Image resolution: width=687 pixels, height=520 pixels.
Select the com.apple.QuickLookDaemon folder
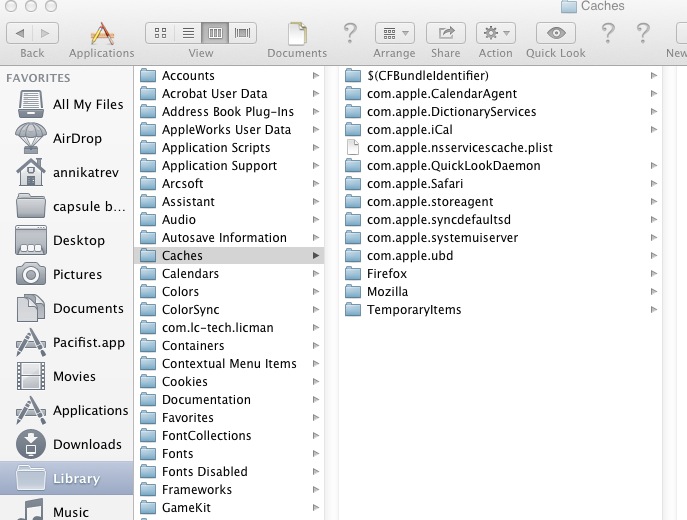(x=500, y=166)
